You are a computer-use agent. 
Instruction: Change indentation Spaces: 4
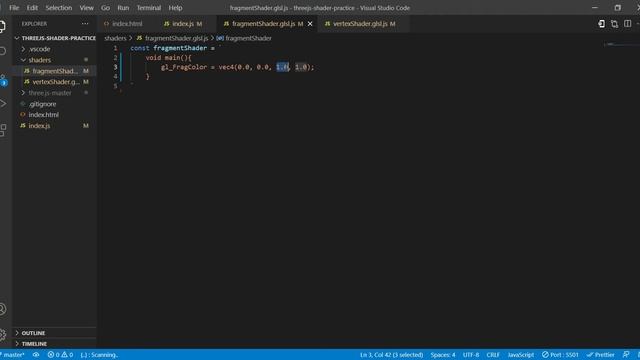[443, 355]
